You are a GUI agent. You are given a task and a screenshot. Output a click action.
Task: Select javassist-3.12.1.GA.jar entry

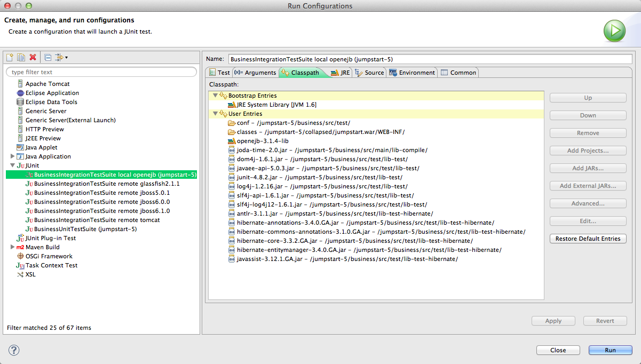click(343, 259)
